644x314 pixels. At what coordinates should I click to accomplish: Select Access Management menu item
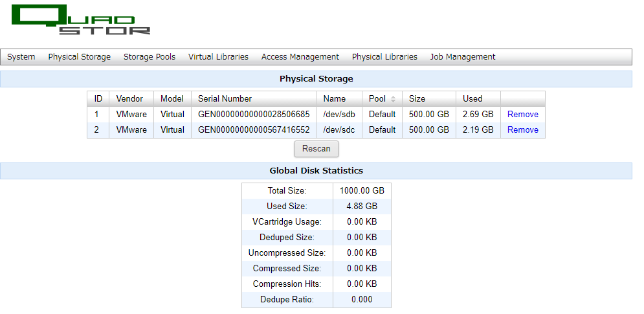pyautogui.click(x=300, y=57)
